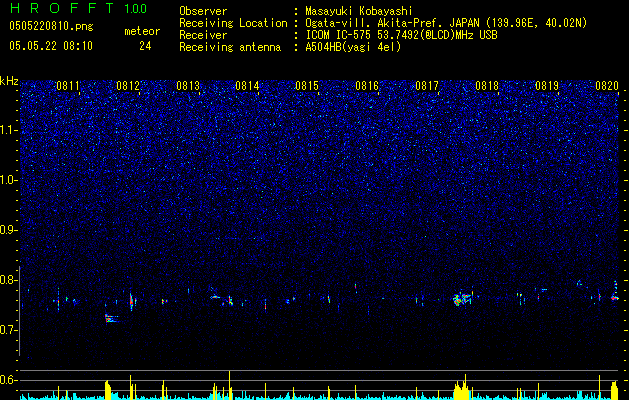Click the meteor label
The width and height of the screenshot is (629, 400).
click(142, 31)
